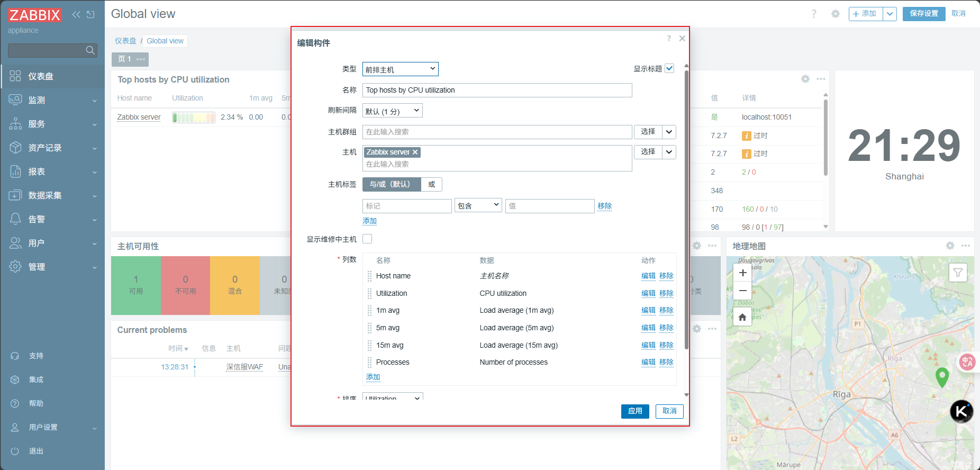Open dashboard gear settings in header
The image size is (980, 470).
[x=836, y=14]
